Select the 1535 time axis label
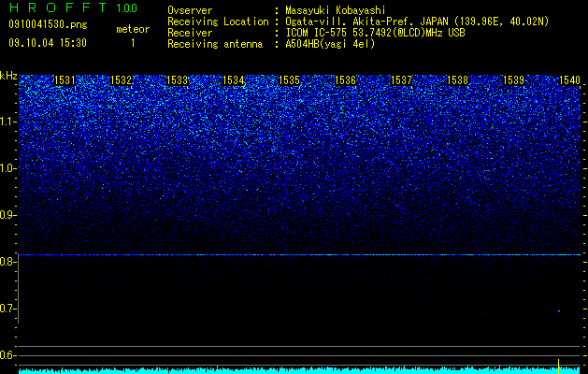Viewport: 588px width, 374px height. [290, 80]
